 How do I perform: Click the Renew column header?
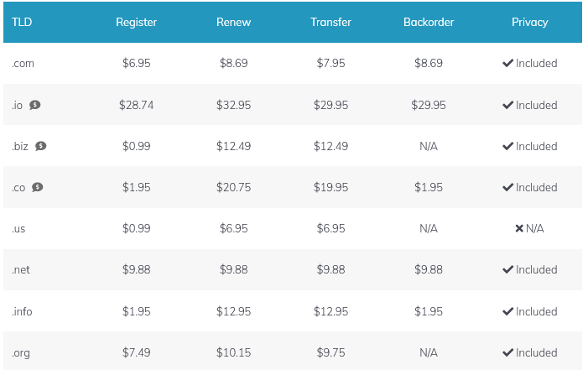[233, 22]
